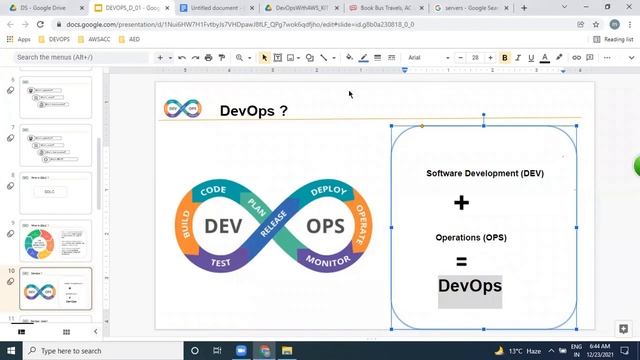Open the new slide layout dropdown arrow
The width and height of the screenshot is (640, 360).
(170, 58)
